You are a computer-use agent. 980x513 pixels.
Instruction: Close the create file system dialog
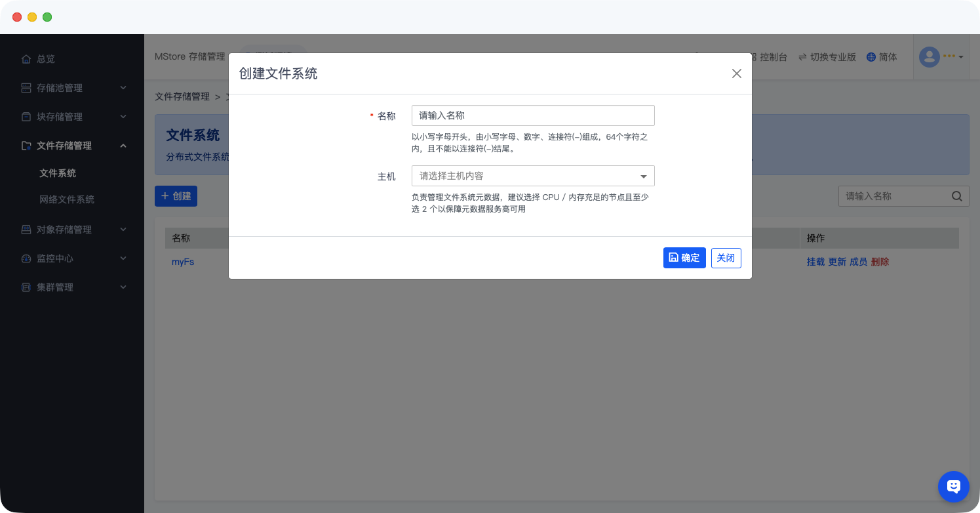point(736,73)
